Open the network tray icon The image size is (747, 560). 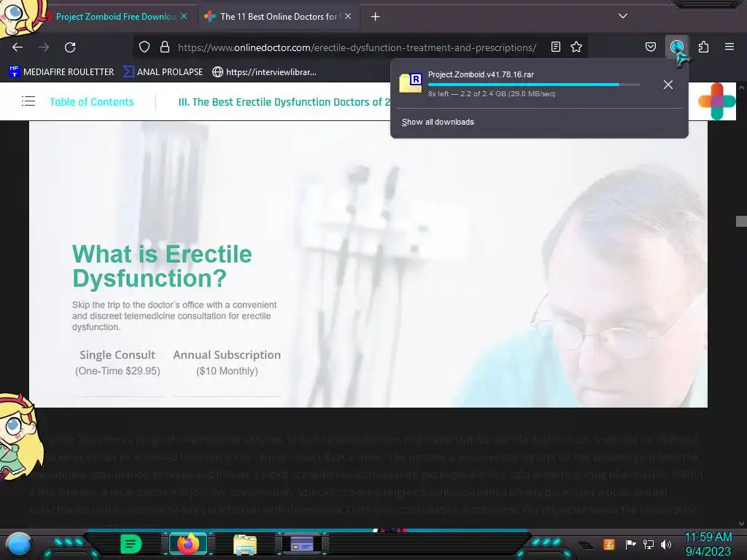649,544
